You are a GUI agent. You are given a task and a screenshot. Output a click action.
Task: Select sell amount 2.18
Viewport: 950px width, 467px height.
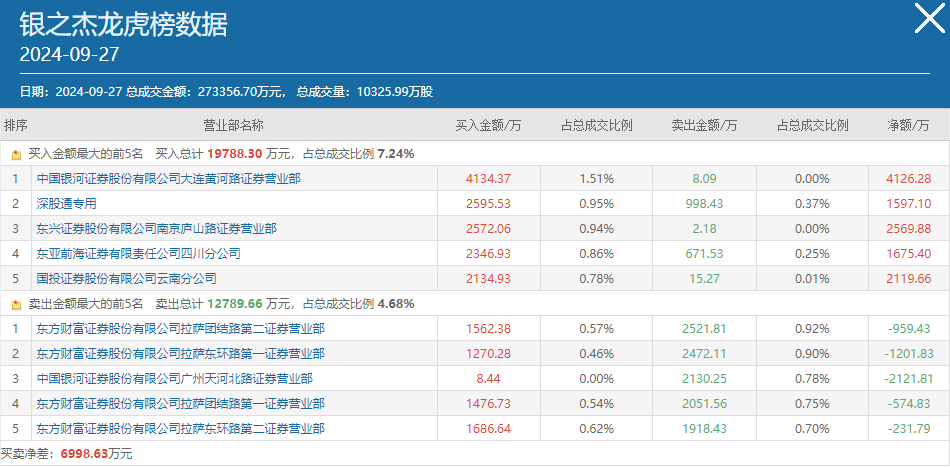click(705, 228)
